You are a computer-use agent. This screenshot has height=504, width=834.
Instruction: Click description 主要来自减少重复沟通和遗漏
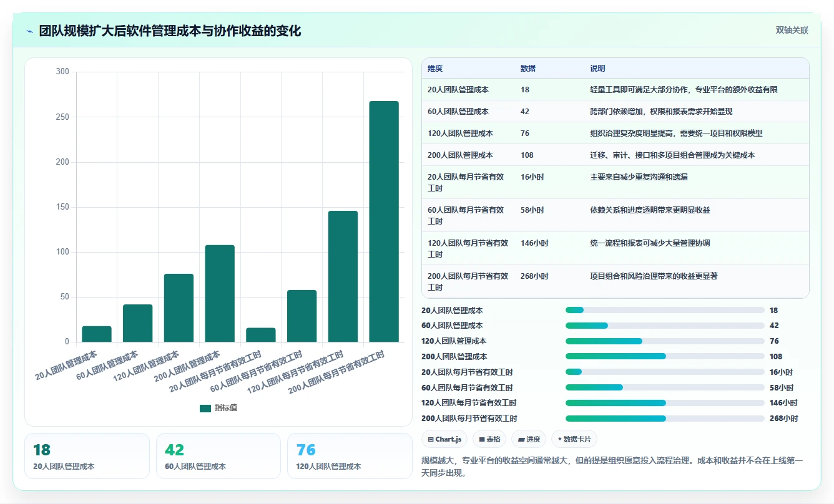point(640,177)
